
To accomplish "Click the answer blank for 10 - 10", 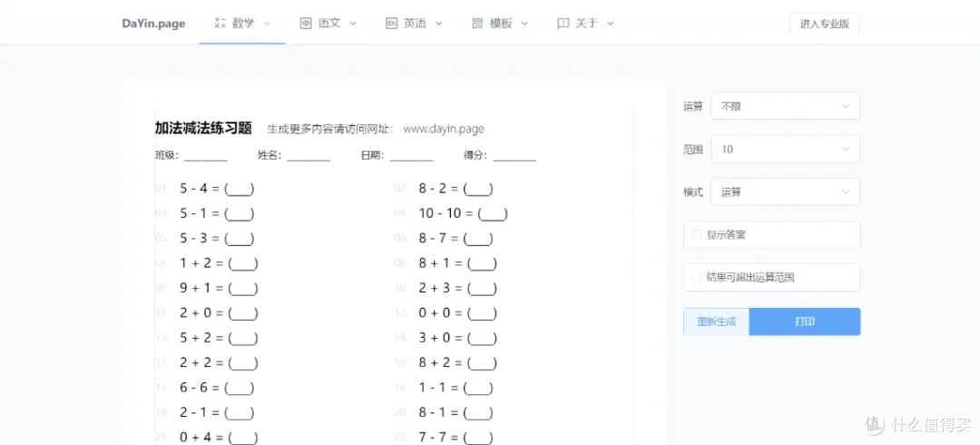I will click(x=492, y=214).
